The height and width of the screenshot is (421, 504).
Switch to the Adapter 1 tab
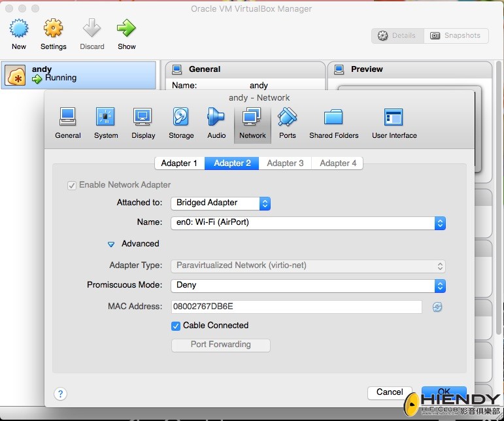[x=179, y=163]
